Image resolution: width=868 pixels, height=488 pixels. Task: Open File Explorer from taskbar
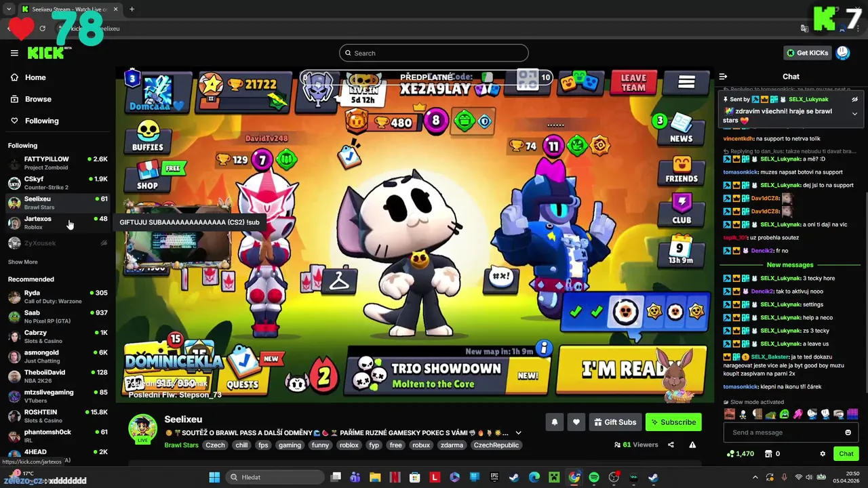point(375,477)
